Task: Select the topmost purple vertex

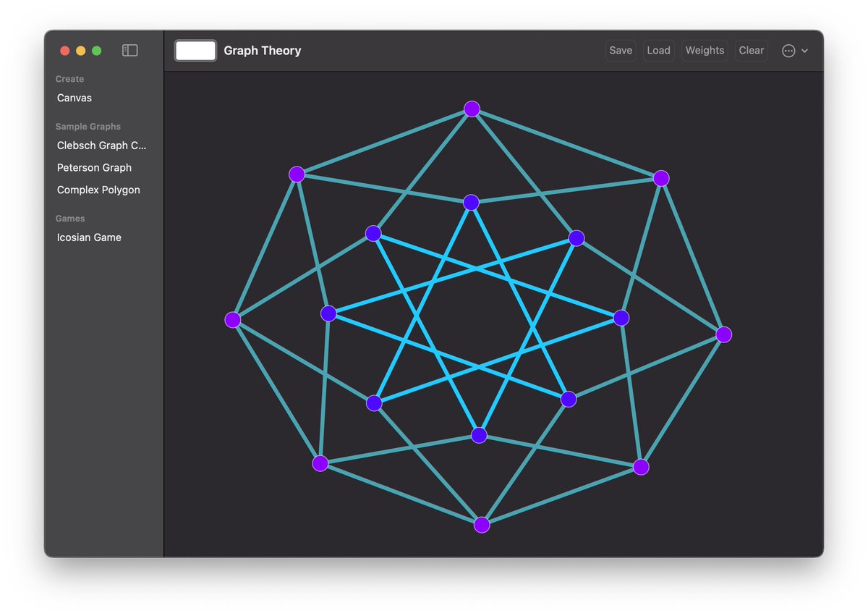Action: pos(472,109)
